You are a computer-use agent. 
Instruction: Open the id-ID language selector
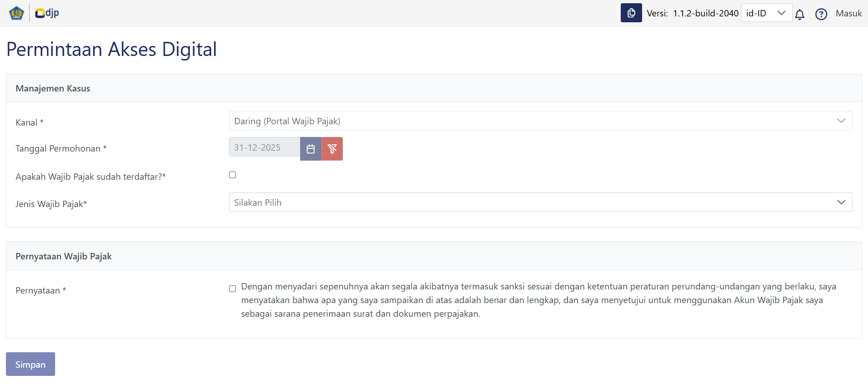pos(766,13)
